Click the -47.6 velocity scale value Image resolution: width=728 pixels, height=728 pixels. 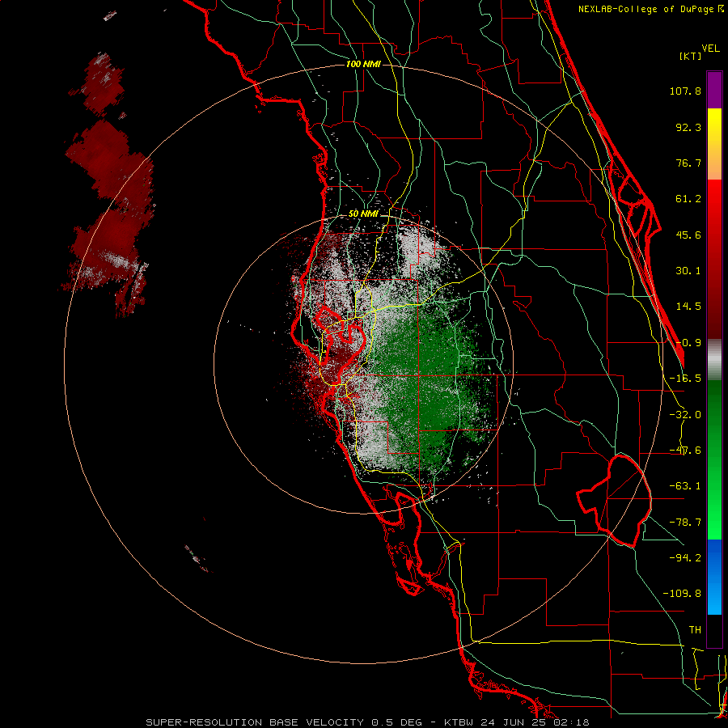tap(685, 451)
